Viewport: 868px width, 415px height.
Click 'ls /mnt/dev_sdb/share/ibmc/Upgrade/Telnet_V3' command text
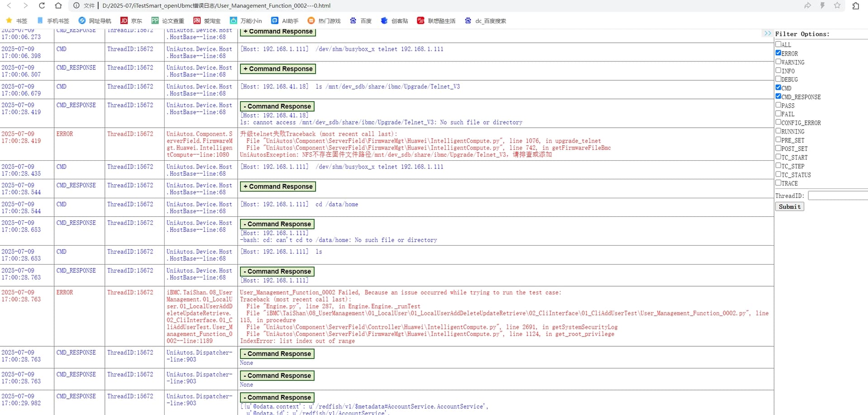(x=387, y=87)
